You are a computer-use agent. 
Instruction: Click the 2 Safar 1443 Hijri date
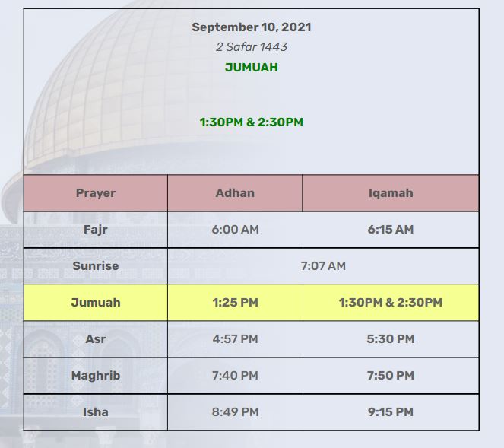[252, 47]
